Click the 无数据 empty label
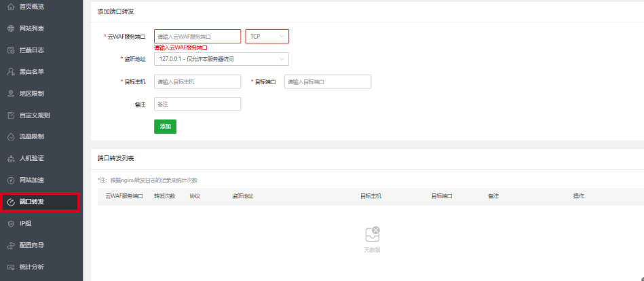The image size is (644, 281). click(372, 250)
